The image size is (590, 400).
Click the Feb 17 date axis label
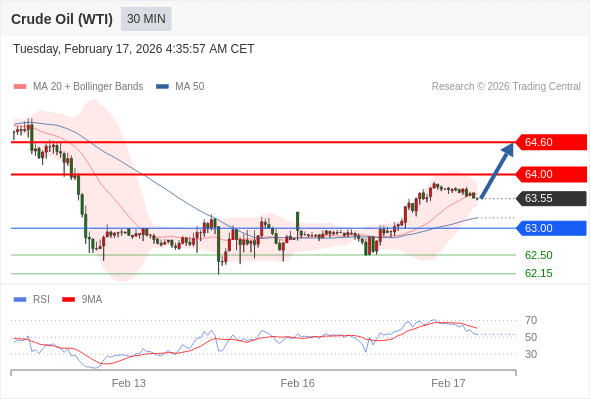point(448,383)
